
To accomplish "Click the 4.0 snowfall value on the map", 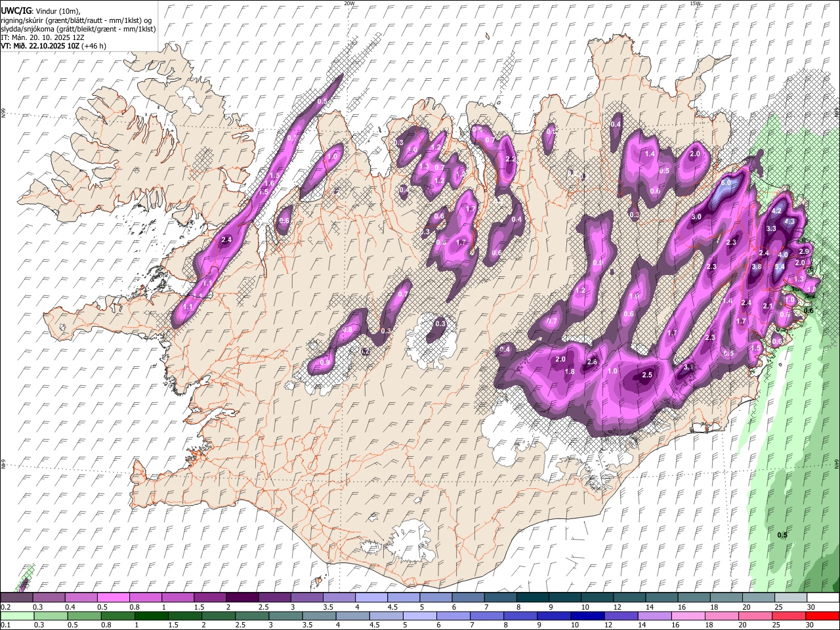I will tap(783, 255).
